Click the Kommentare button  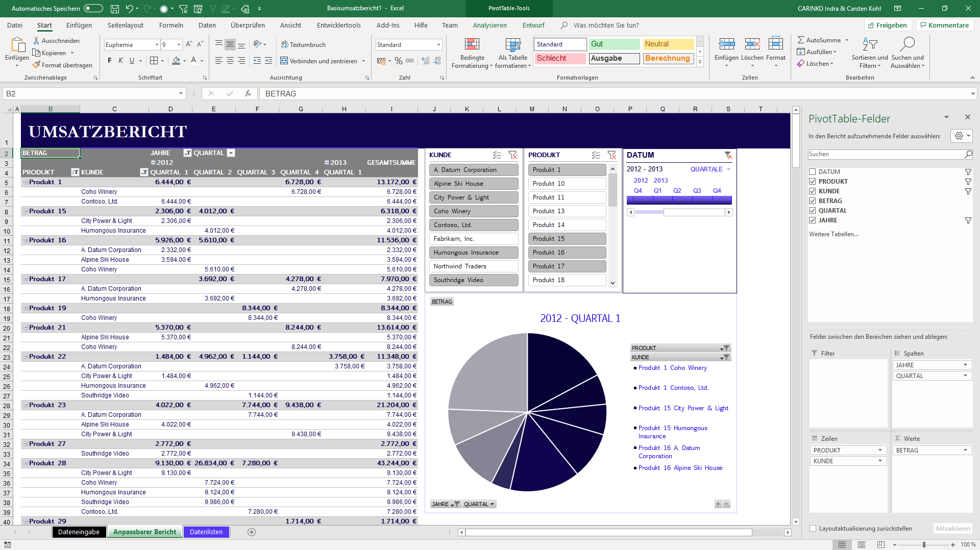point(944,25)
